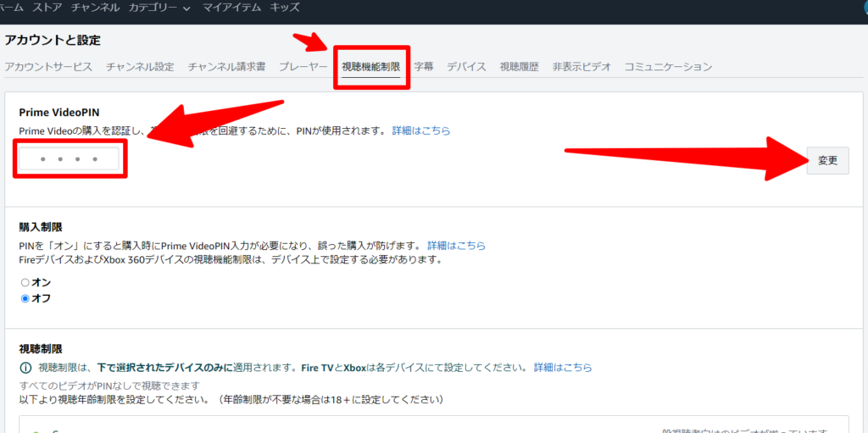
Task: Click the info icon beside the 視聴制限 notice
Action: [25, 368]
